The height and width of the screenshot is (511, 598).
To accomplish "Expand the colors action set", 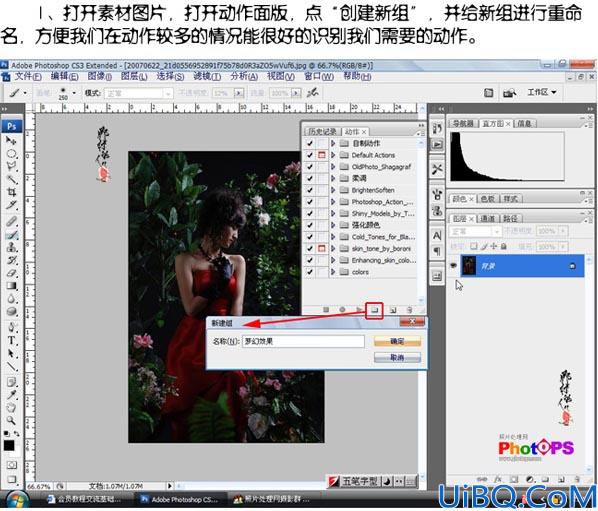I will click(x=333, y=272).
